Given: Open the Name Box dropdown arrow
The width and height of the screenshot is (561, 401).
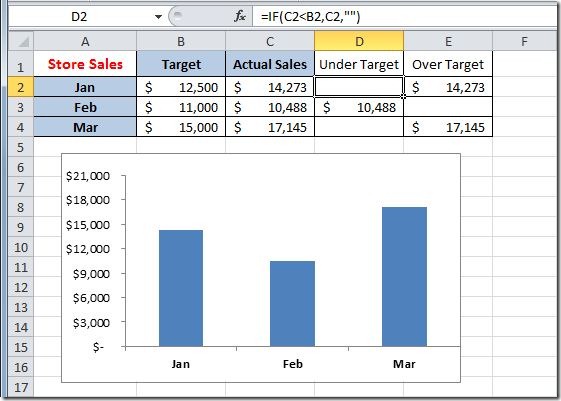Looking at the screenshot, I should pos(158,16).
